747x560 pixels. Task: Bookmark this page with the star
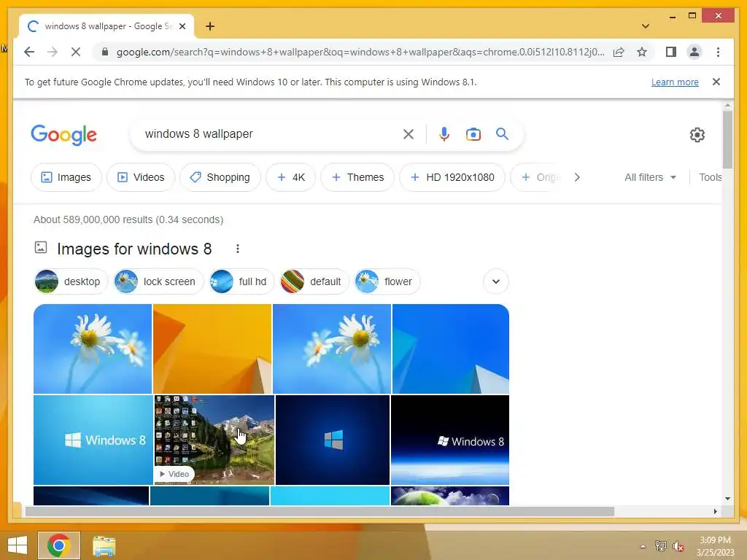click(x=642, y=52)
